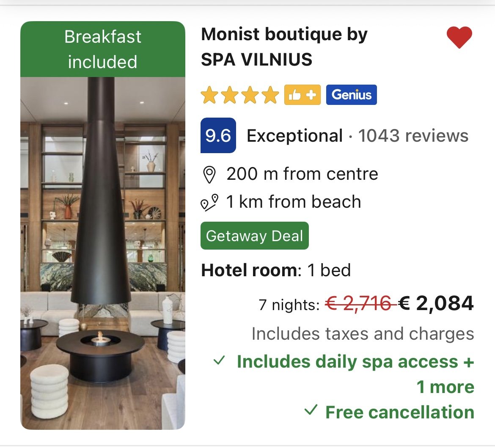Click the checkmark beside Free cancellation
The image size is (495, 448).
point(311,410)
